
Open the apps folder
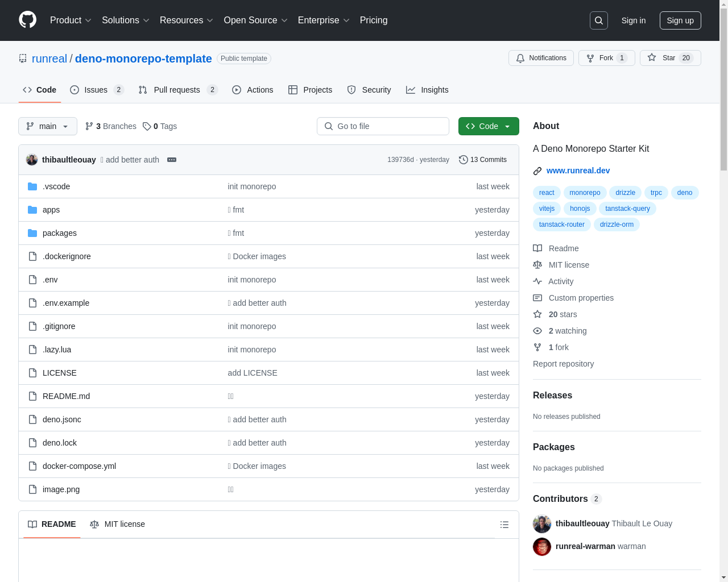click(51, 210)
